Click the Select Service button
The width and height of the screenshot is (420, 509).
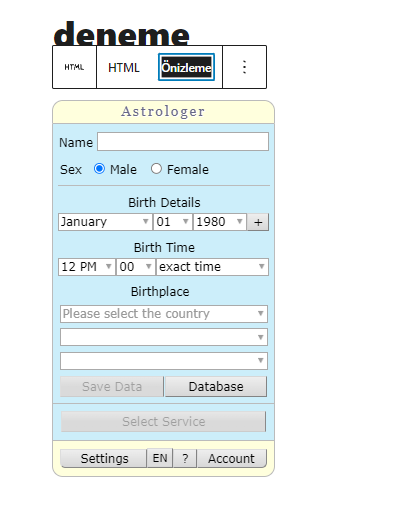click(163, 422)
